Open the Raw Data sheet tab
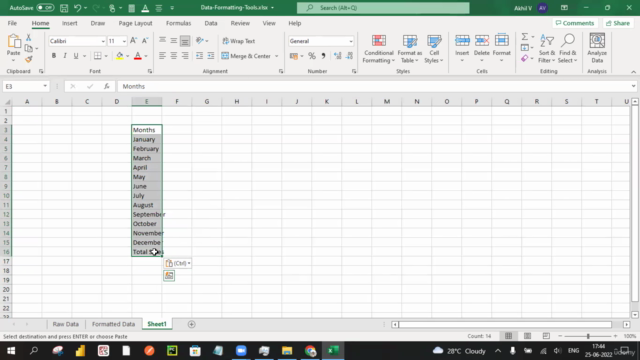Viewport: 640px width, 360px height. pyautogui.click(x=65, y=324)
